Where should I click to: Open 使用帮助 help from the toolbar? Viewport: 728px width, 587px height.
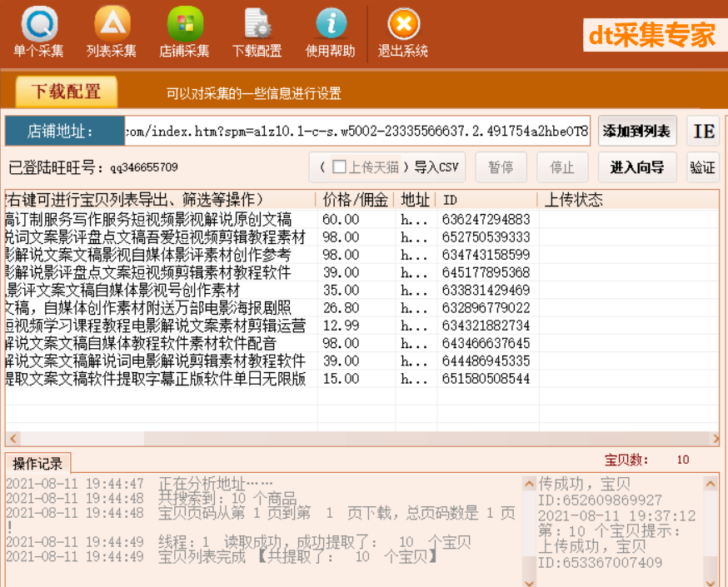330,31
